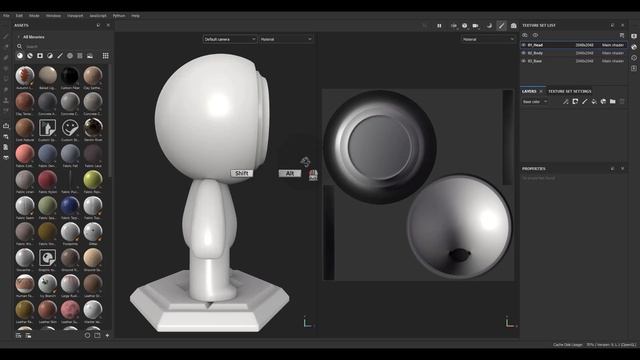This screenshot has width=640, height=360.
Task: Add a paint layer
Action: click(x=584, y=102)
